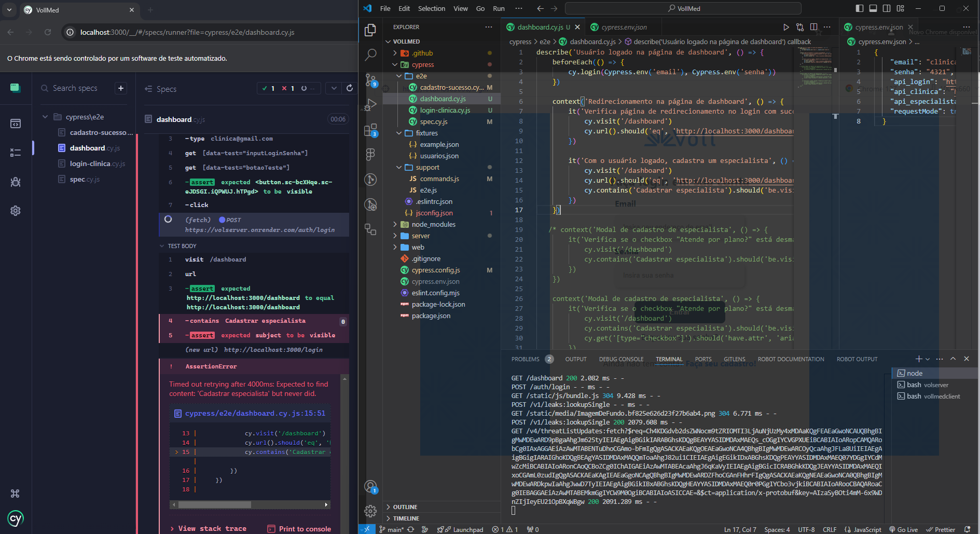Click the Run play icon in editor toolbar
Image resolution: width=980 pixels, height=534 pixels.
[786, 27]
